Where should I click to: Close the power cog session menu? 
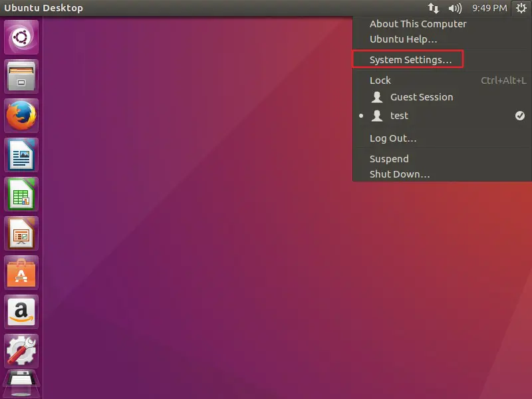tap(521, 8)
